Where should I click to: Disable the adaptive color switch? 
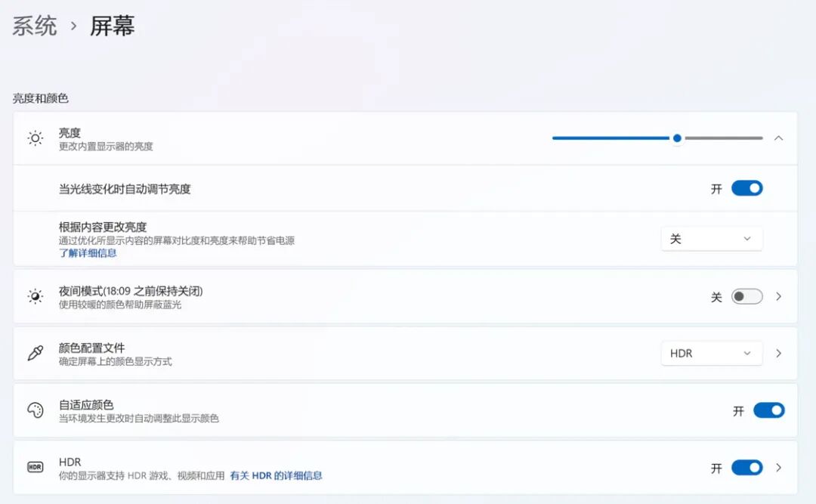click(x=768, y=410)
